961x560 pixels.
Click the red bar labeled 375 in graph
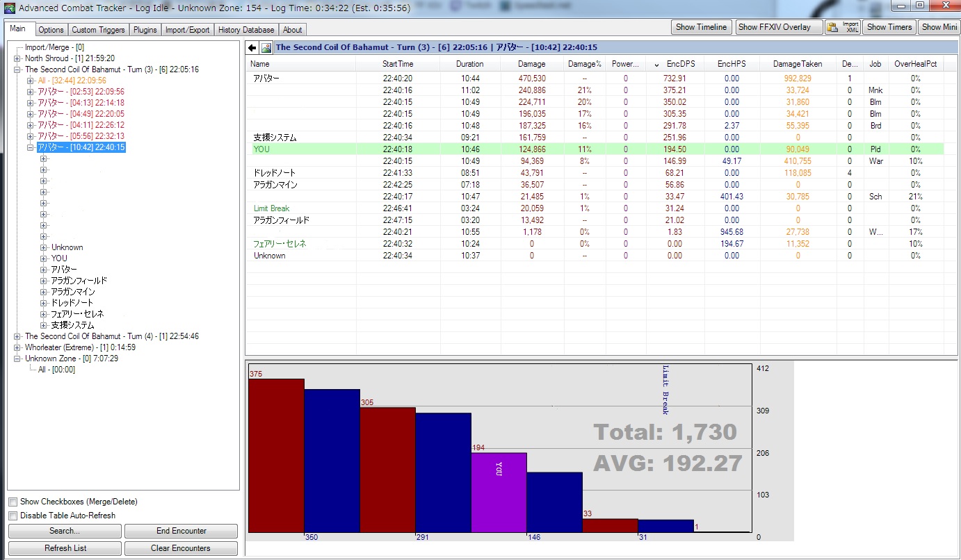277,456
